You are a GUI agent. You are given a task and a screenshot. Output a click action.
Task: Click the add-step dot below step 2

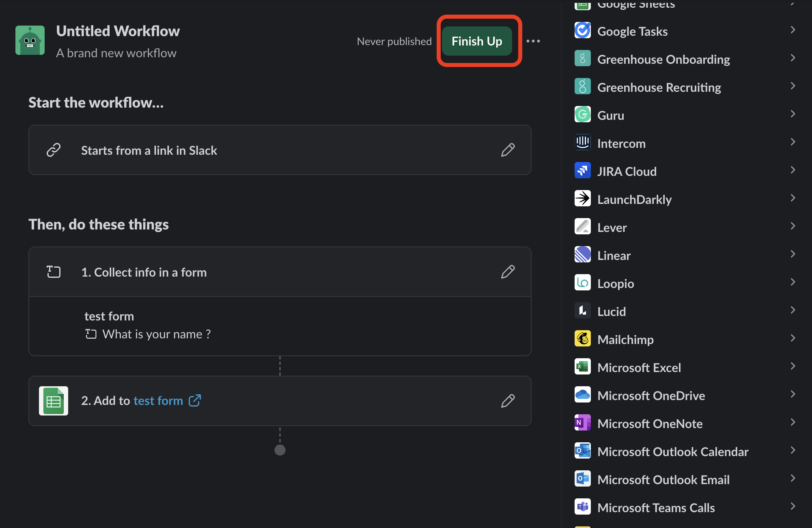click(280, 450)
